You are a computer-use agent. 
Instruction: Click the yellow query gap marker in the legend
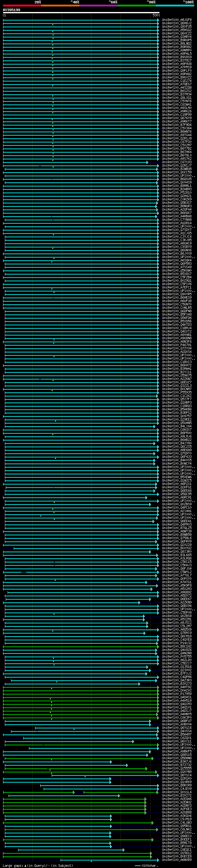pos(25,865)
